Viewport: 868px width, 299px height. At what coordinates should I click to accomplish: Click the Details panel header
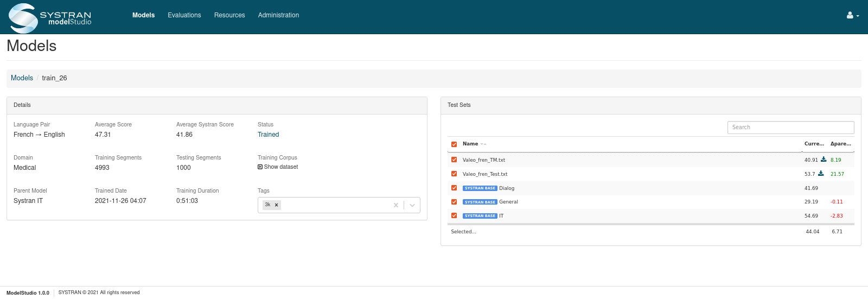tap(217, 105)
